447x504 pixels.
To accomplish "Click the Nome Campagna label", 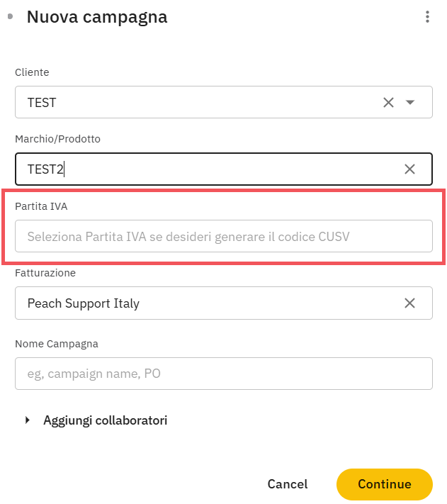I will click(x=56, y=344).
